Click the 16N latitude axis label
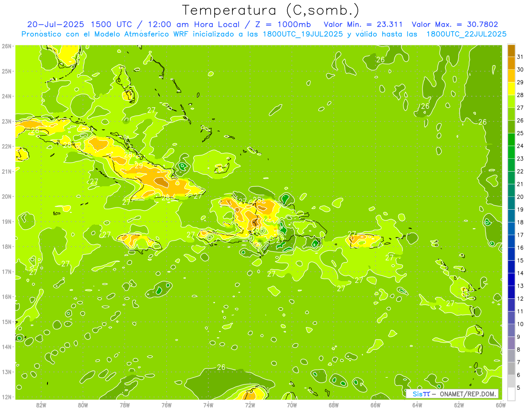 tap(7, 296)
